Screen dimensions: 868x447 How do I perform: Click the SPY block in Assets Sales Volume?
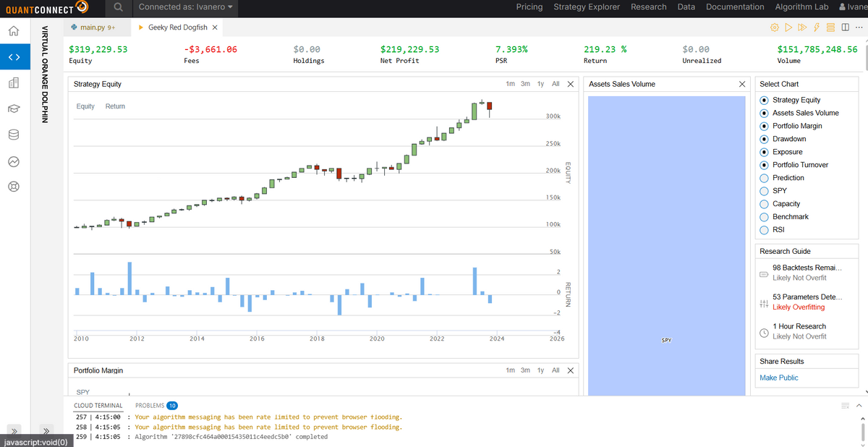tap(666, 246)
